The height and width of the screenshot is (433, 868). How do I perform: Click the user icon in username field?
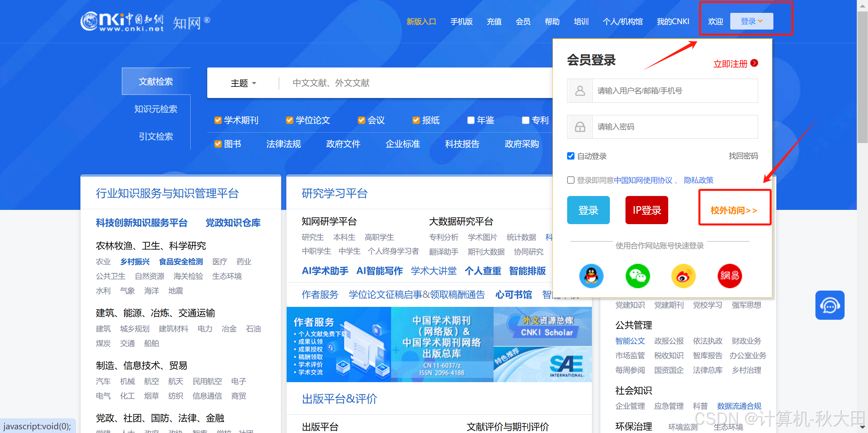coord(580,91)
